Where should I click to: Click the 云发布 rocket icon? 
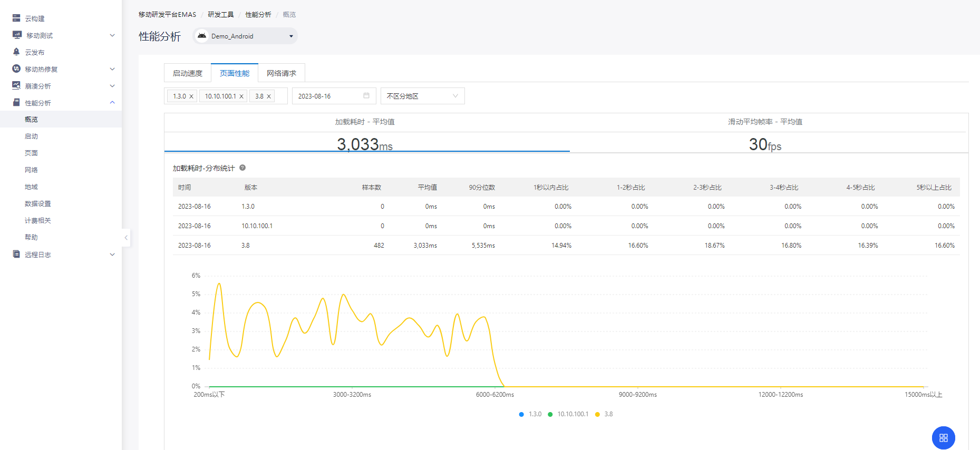click(x=16, y=52)
